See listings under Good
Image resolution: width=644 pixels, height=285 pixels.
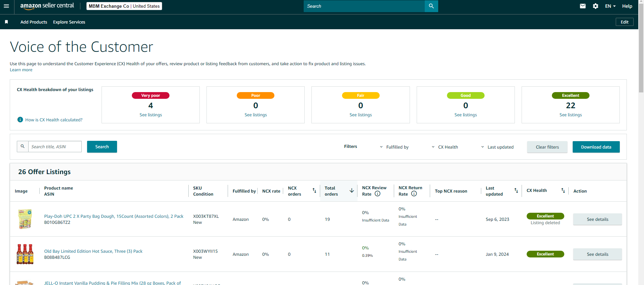point(465,115)
